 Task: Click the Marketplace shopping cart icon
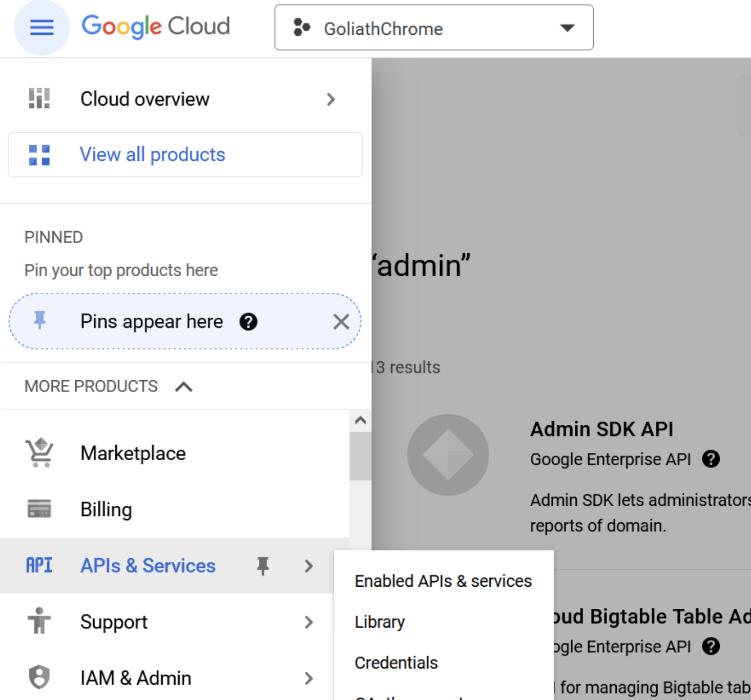(x=39, y=453)
